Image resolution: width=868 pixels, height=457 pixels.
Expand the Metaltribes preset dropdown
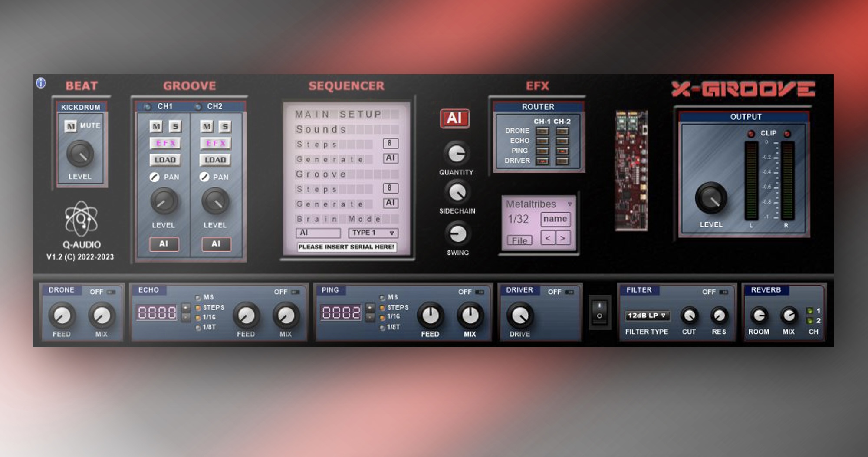[569, 204]
